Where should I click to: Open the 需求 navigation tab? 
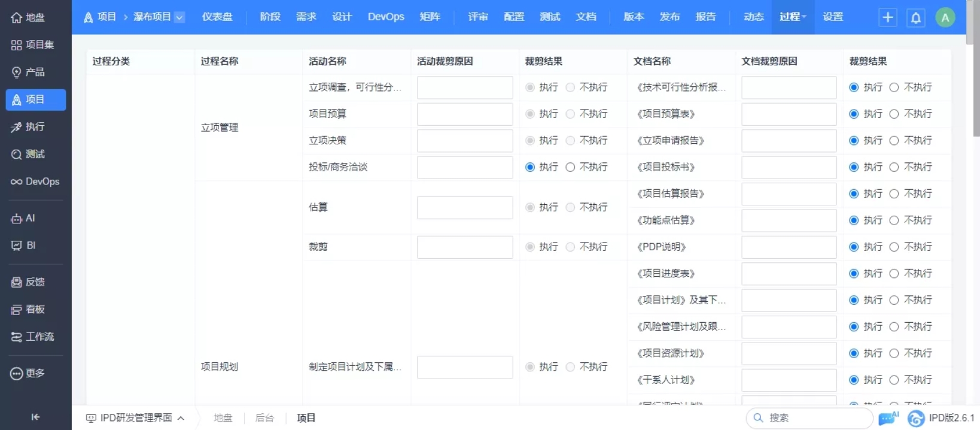tap(306, 17)
